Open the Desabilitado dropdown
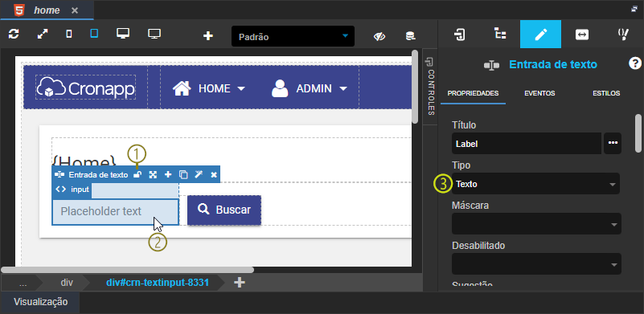This screenshot has width=644, height=314. [536, 264]
